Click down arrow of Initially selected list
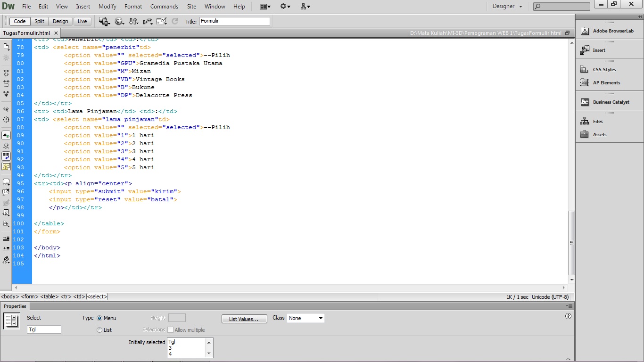The width and height of the screenshot is (644, 362). coord(208,354)
